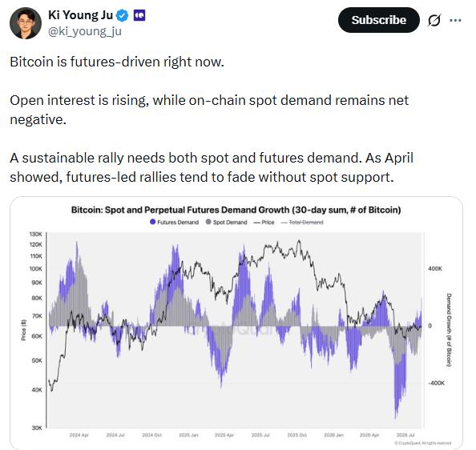Open the @ki_young_ju handle link
Image resolution: width=476 pixels, height=450 pixels.
point(85,31)
